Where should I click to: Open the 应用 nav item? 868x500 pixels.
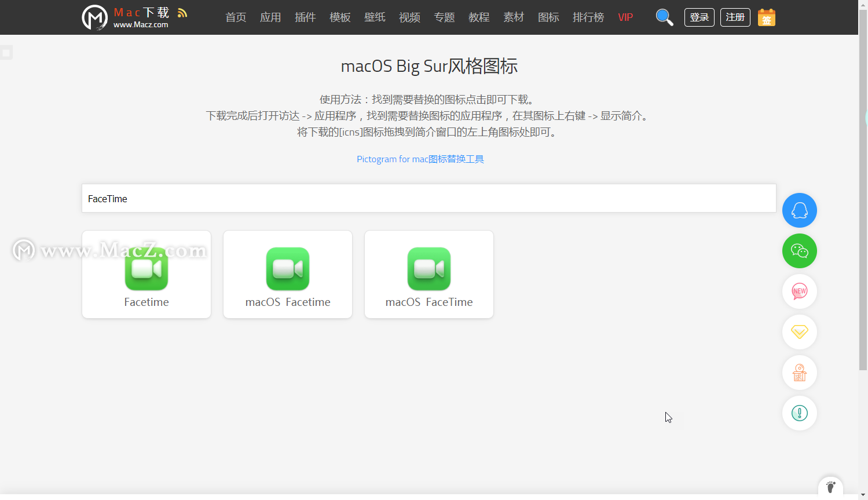[270, 17]
